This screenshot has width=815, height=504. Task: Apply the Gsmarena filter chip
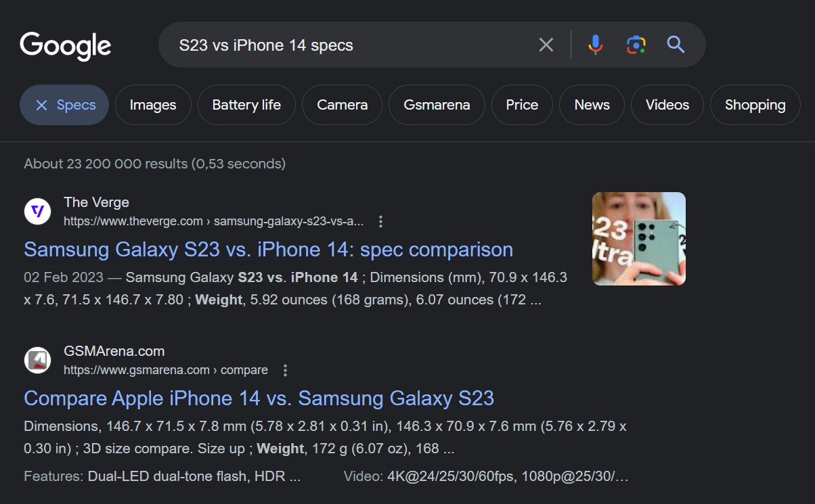(x=437, y=105)
